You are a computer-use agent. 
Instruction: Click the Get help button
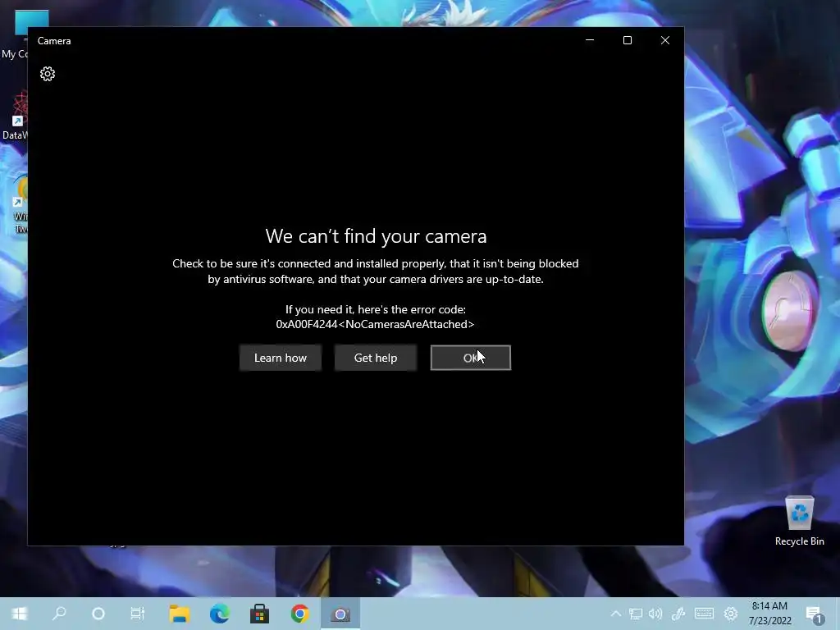376,358
